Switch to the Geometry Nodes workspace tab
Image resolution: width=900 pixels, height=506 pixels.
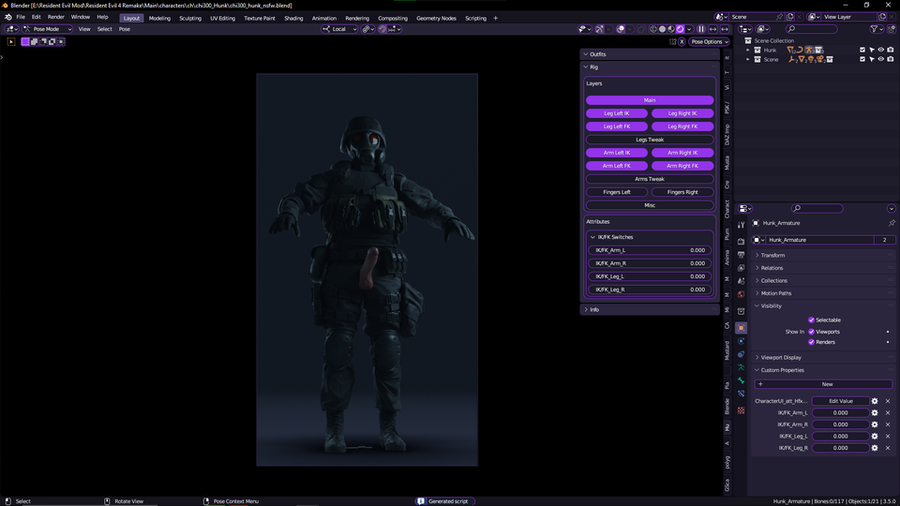(436, 18)
